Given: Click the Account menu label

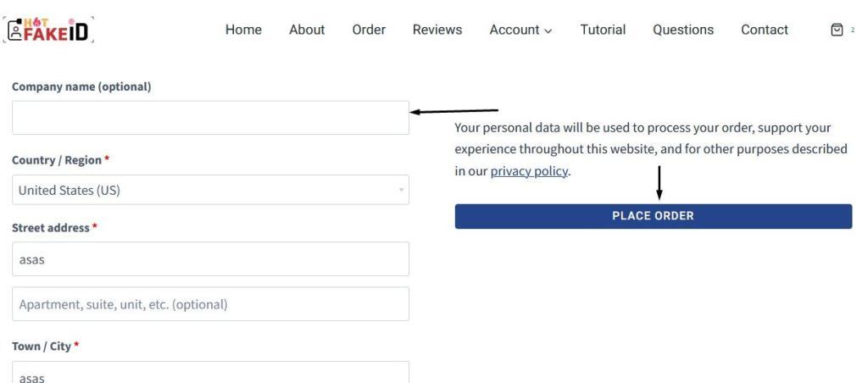Looking at the screenshot, I should coord(515,30).
